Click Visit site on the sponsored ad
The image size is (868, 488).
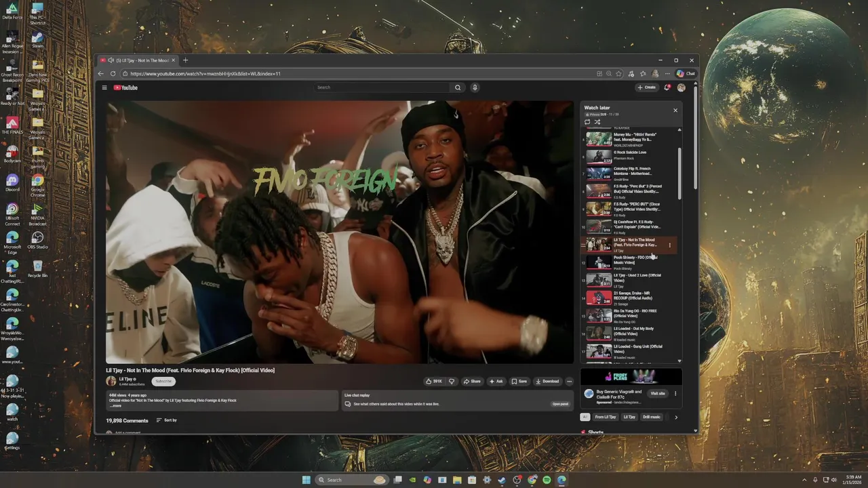point(658,393)
